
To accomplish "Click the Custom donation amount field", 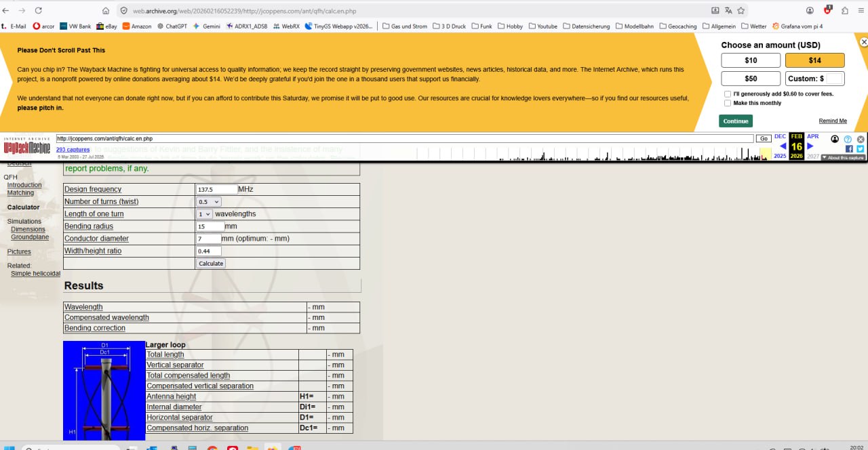I will (x=835, y=79).
